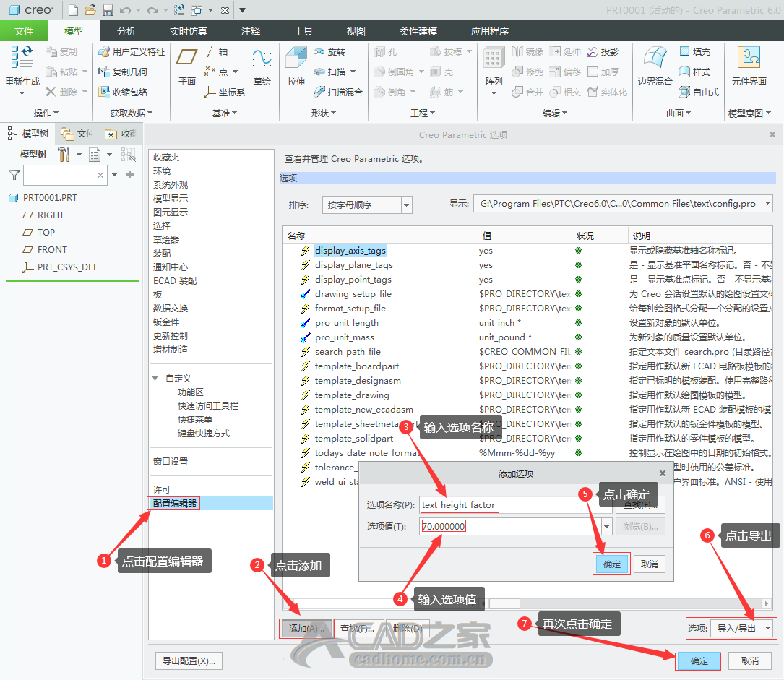Screen dimensions: 784x680
Task: Click the Pattern (阵列) icon
Action: click(494, 58)
